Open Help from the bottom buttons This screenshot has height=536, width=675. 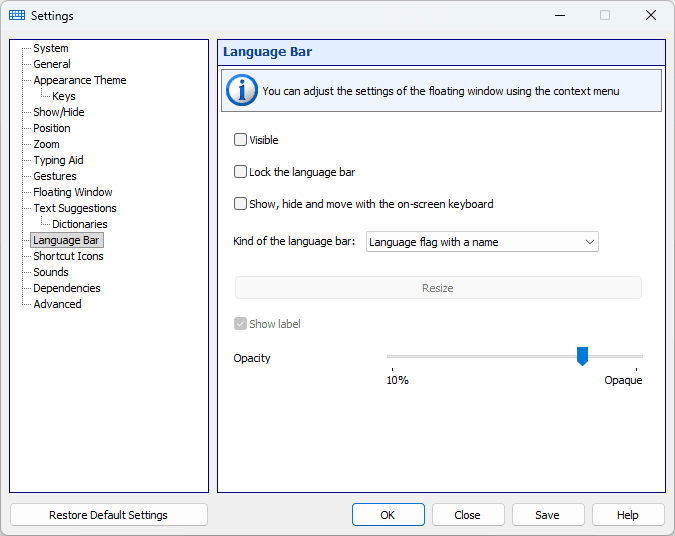(628, 515)
